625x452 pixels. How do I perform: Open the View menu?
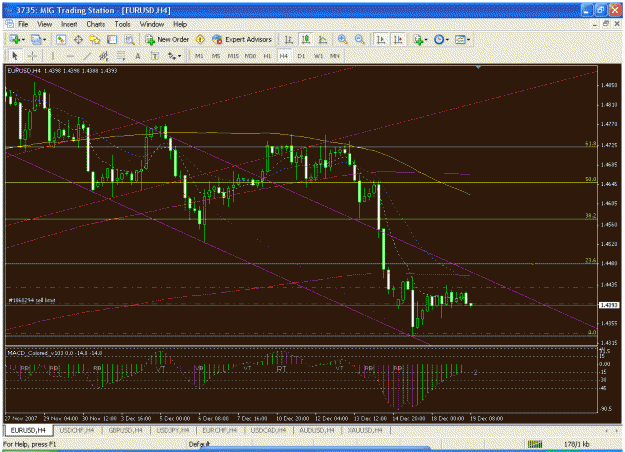[x=45, y=24]
